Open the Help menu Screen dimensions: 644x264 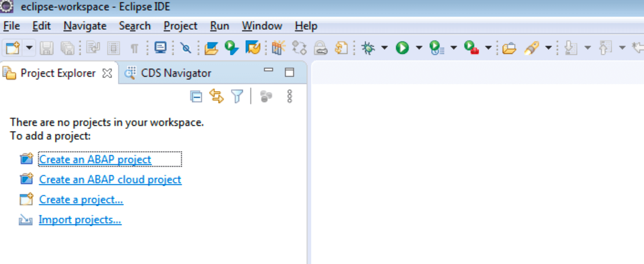pos(306,26)
